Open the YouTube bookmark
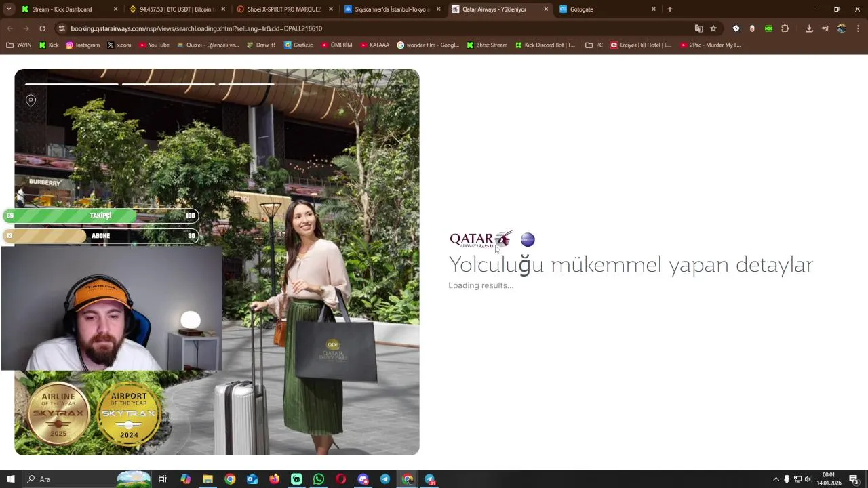Screen dimensions: 868x488 [x=154, y=45]
